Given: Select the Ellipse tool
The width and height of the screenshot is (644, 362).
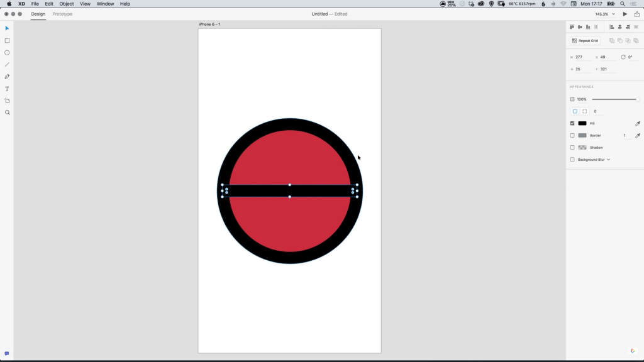Looking at the screenshot, I should point(7,53).
